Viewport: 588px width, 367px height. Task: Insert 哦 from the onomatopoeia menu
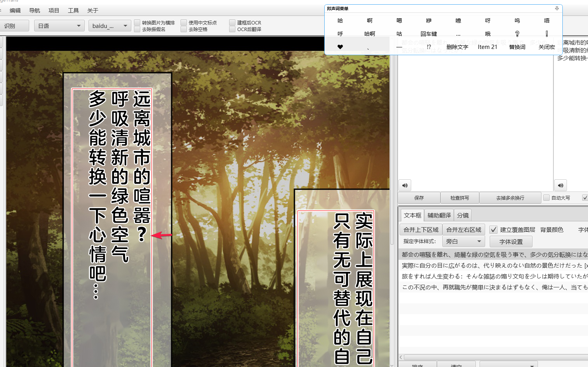tap(488, 34)
